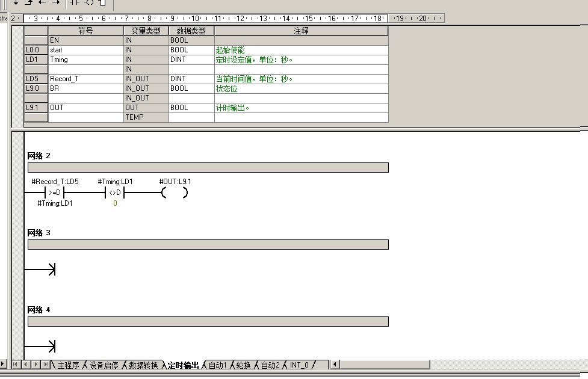Click the DINT data type of Tming
Image resolution: width=588 pixels, height=379 pixels.
(191, 60)
